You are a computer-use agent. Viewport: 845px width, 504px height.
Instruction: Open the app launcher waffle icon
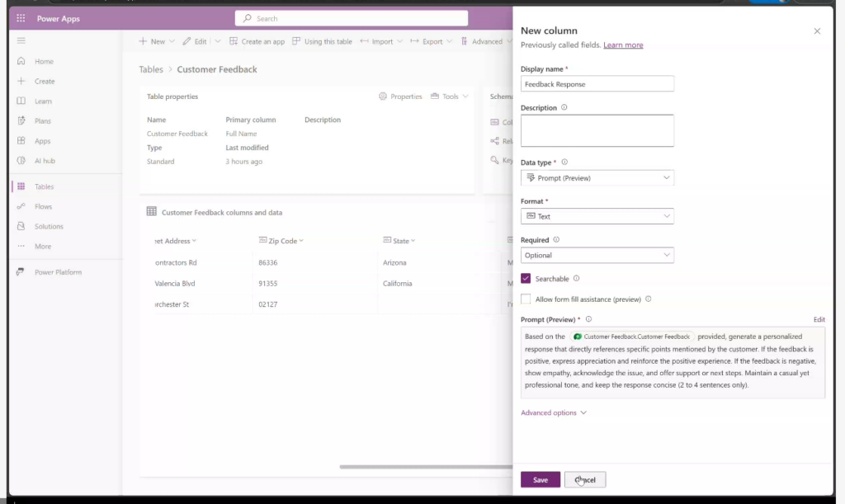click(x=21, y=18)
